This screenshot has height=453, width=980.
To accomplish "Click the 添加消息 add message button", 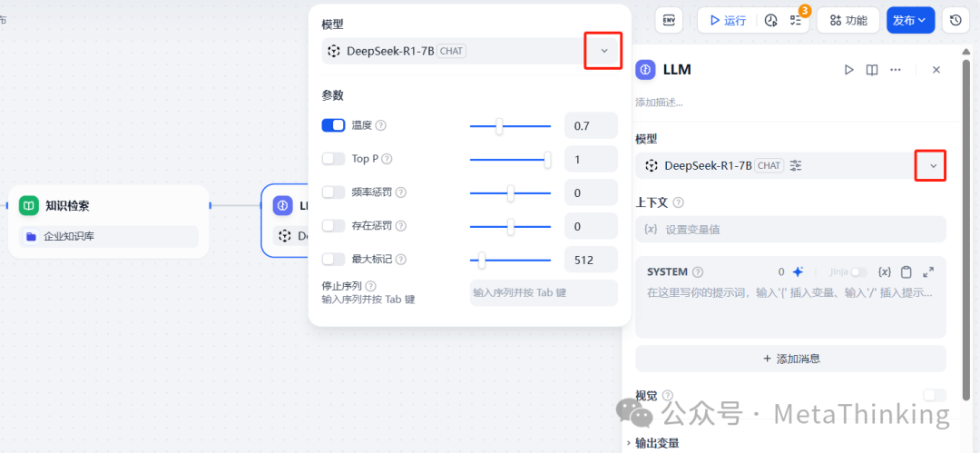I will click(790, 359).
